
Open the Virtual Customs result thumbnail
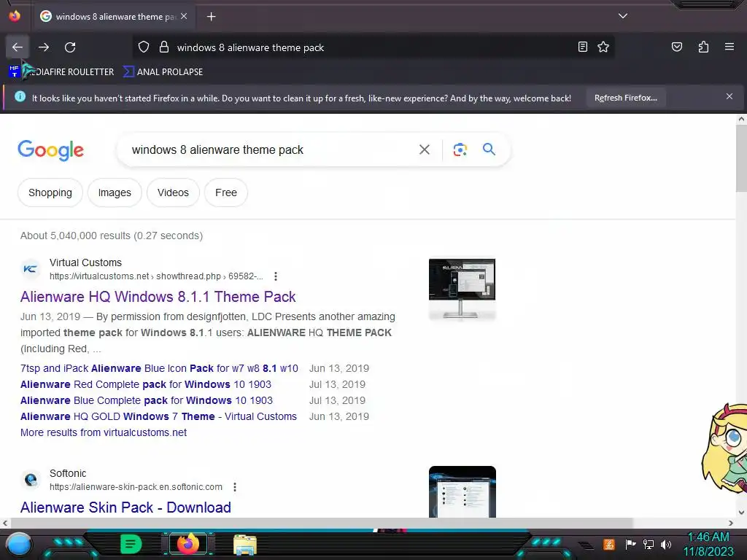click(462, 289)
